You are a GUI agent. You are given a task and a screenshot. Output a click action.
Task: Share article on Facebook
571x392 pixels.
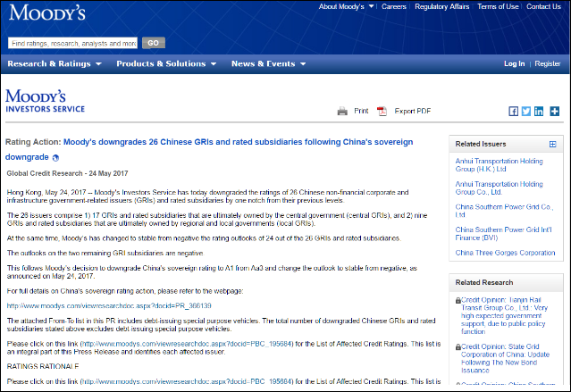pos(513,112)
